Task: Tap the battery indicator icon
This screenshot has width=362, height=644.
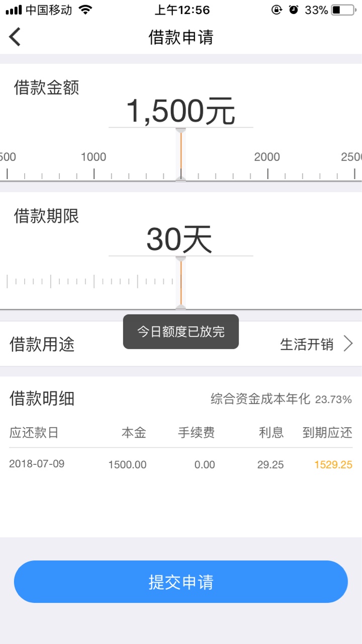Action: [343, 10]
